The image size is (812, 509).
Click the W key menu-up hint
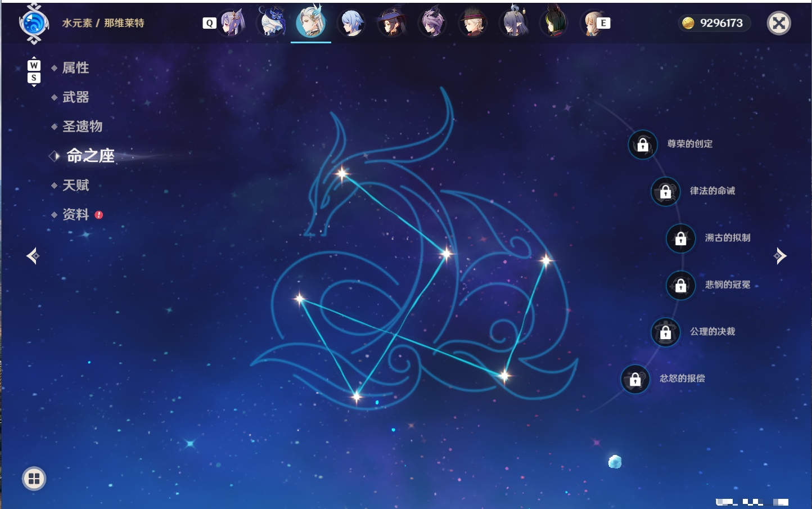point(34,65)
